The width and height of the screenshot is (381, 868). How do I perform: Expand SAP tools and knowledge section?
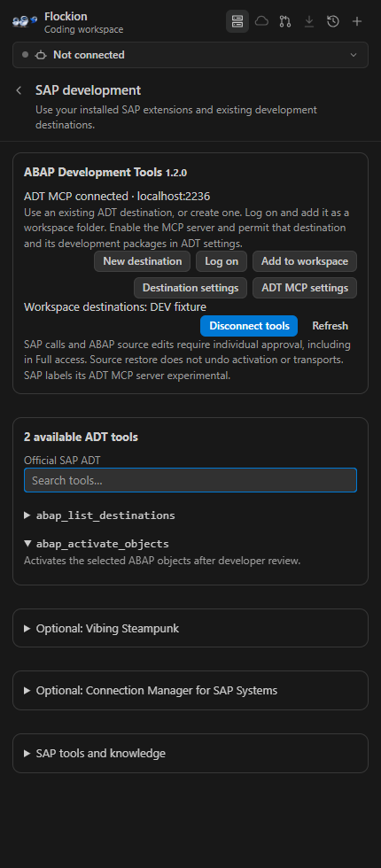(x=190, y=754)
